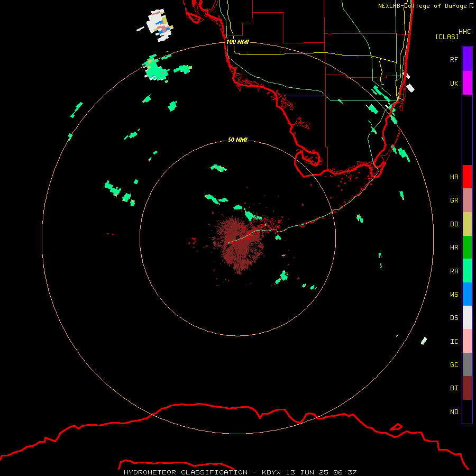Click the RF purple legend swatch
Screen dimensions: 476x476
point(467,59)
